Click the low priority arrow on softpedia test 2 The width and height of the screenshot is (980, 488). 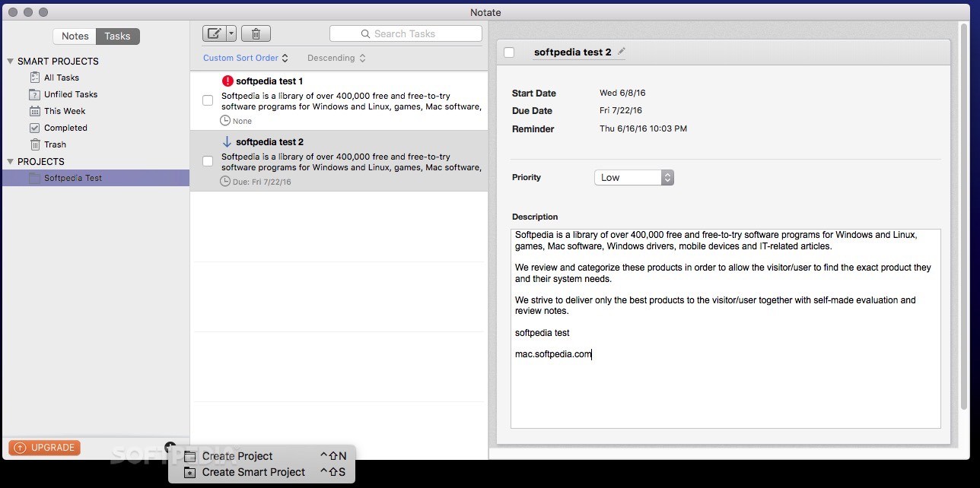[x=227, y=141]
